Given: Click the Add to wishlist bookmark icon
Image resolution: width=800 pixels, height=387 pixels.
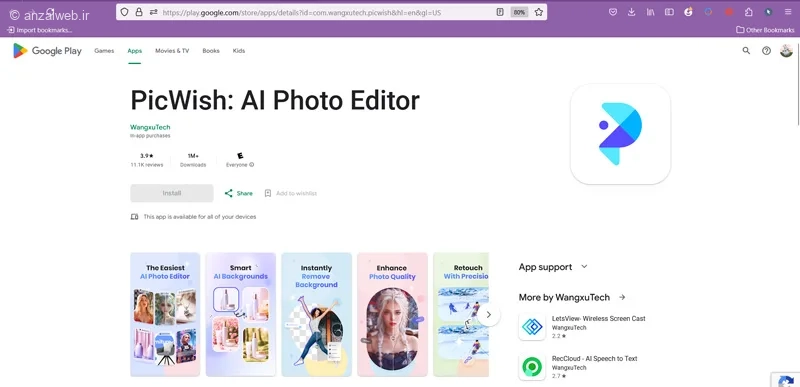Looking at the screenshot, I should 268,193.
